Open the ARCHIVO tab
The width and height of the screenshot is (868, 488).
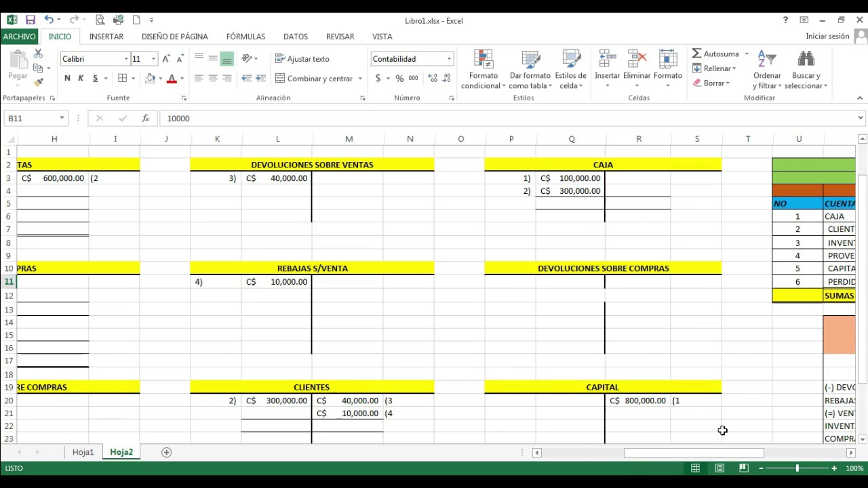pyautogui.click(x=19, y=37)
